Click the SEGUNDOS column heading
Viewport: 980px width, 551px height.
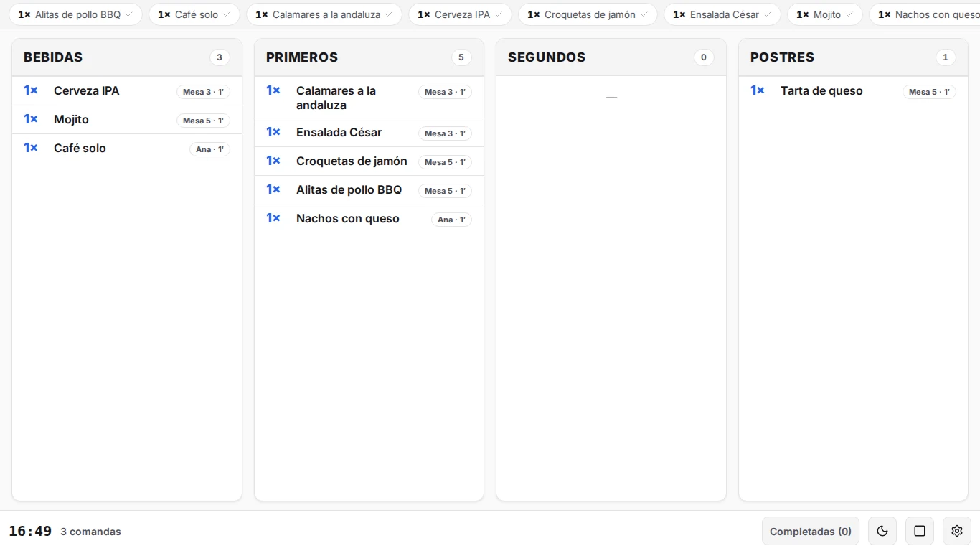point(547,57)
